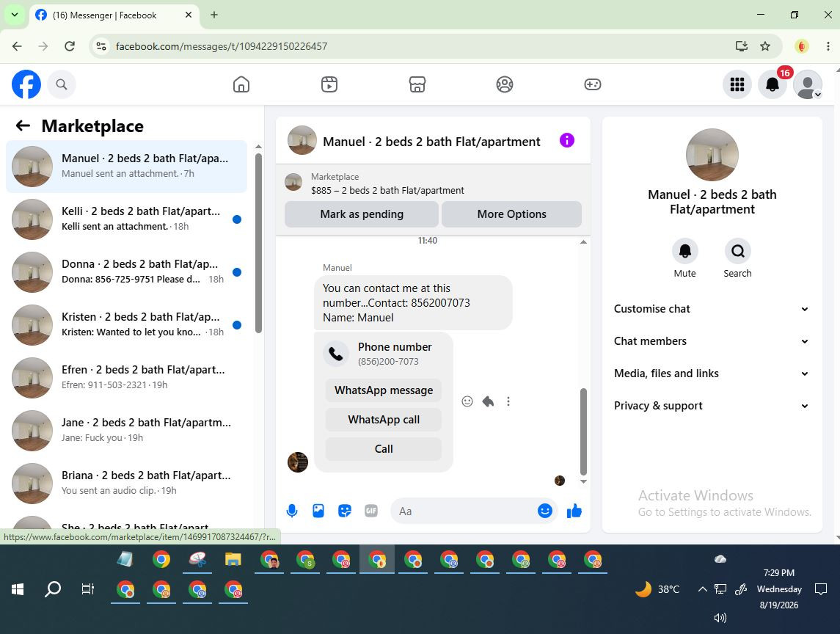Open Briana conversation in chat list

[x=126, y=483]
